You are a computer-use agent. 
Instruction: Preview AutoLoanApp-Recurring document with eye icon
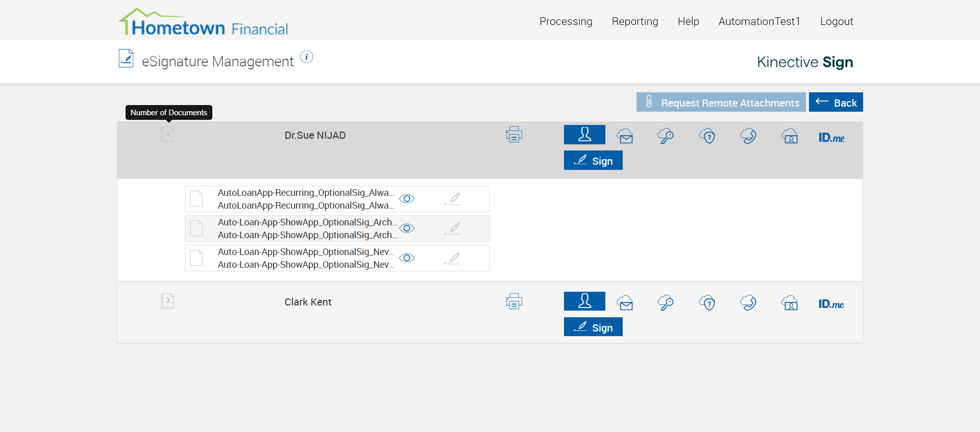(x=407, y=198)
